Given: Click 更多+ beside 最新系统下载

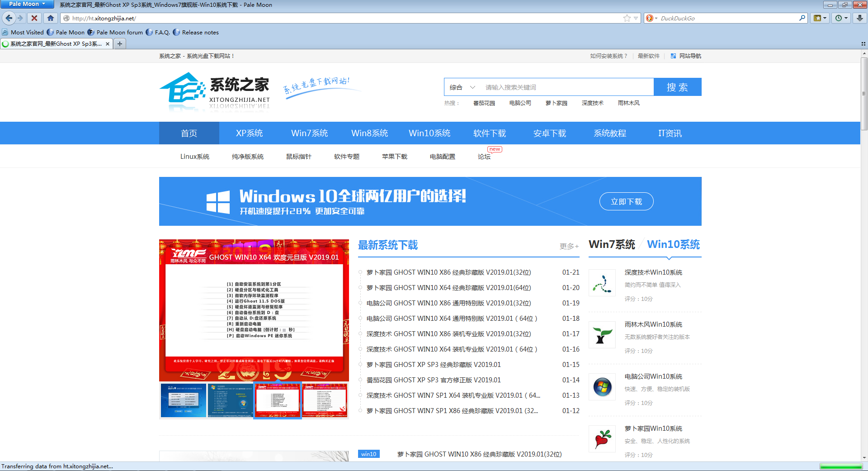Looking at the screenshot, I should 569,246.
